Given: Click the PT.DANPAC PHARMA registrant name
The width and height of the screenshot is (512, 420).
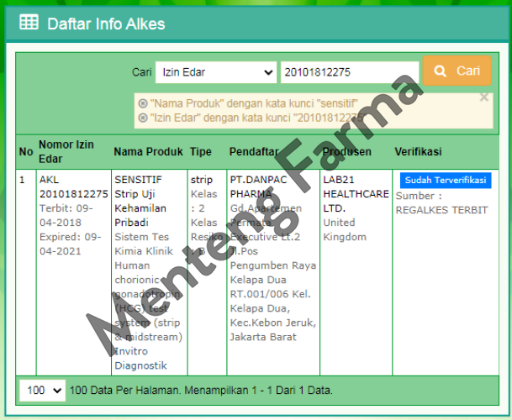Looking at the screenshot, I should click(258, 186).
